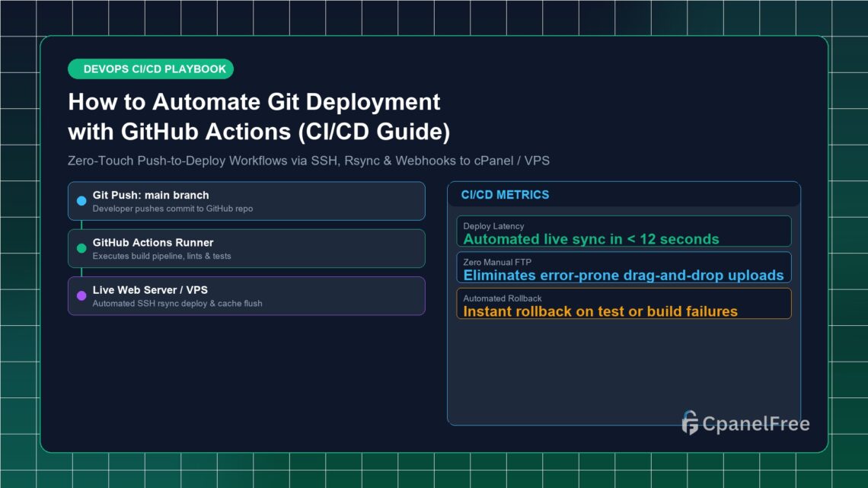Select 'Developer pushes commit to GitHub repo' text
This screenshot has width=868, height=488.
[173, 209]
